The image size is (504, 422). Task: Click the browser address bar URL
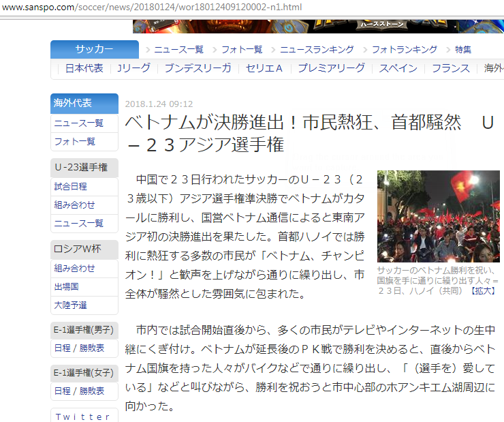click(x=152, y=7)
